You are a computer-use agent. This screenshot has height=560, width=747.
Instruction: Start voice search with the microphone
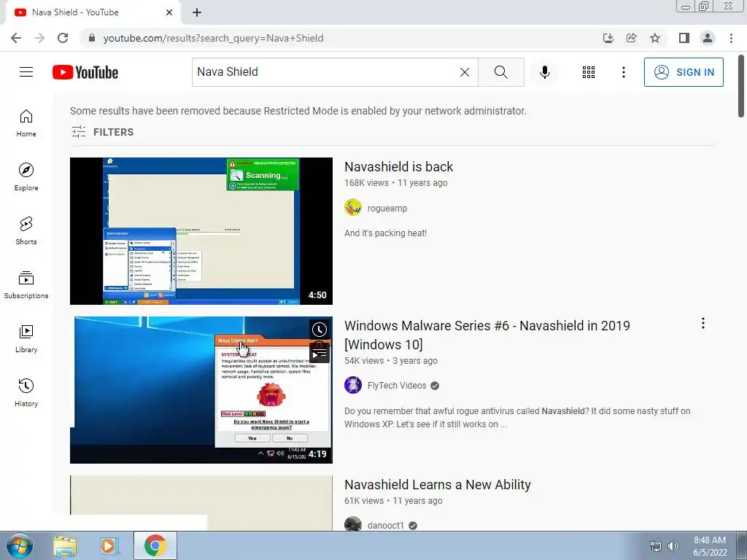pyautogui.click(x=544, y=72)
